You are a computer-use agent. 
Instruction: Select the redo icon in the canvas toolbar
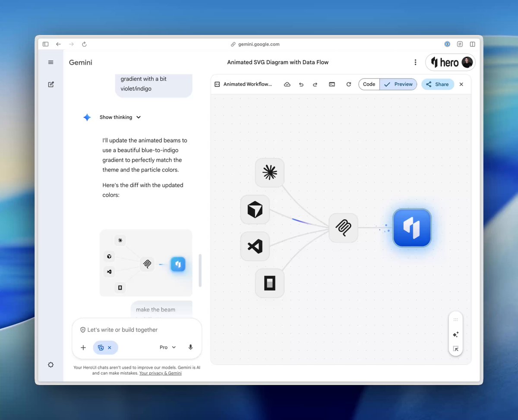click(315, 84)
